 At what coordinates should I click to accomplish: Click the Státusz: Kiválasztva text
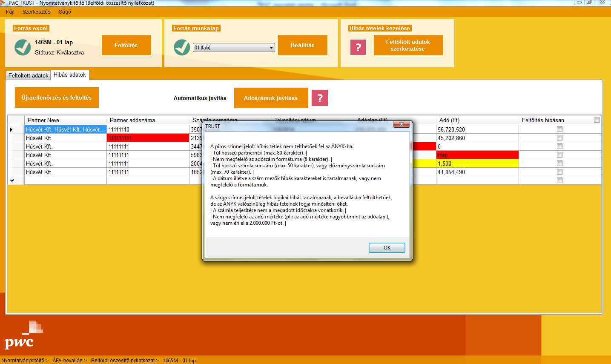59,53
